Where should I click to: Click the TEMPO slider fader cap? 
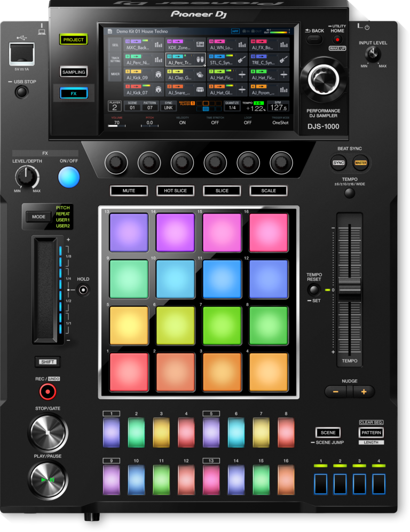coord(350,289)
